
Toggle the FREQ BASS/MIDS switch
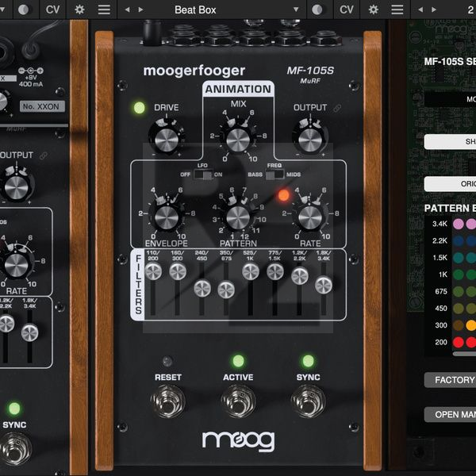[274, 175]
